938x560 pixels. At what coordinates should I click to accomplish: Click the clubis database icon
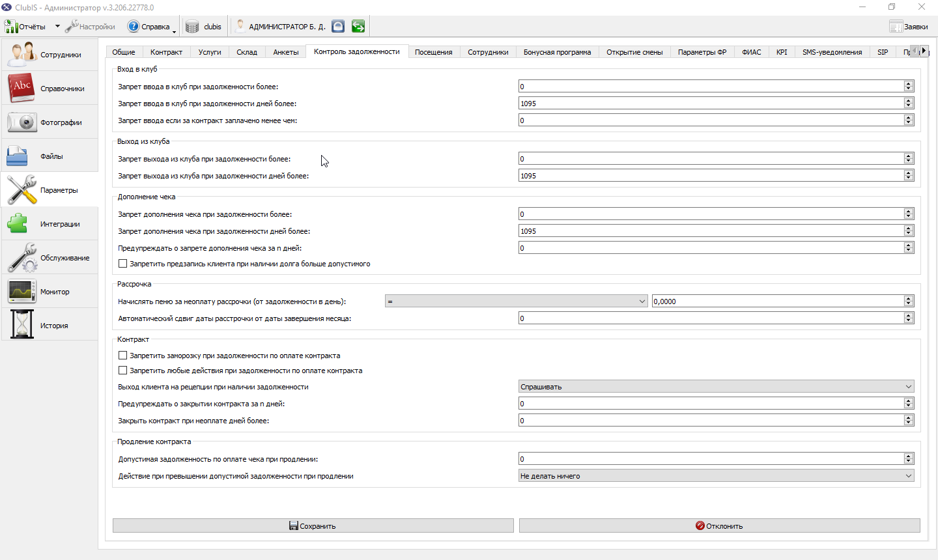192,27
